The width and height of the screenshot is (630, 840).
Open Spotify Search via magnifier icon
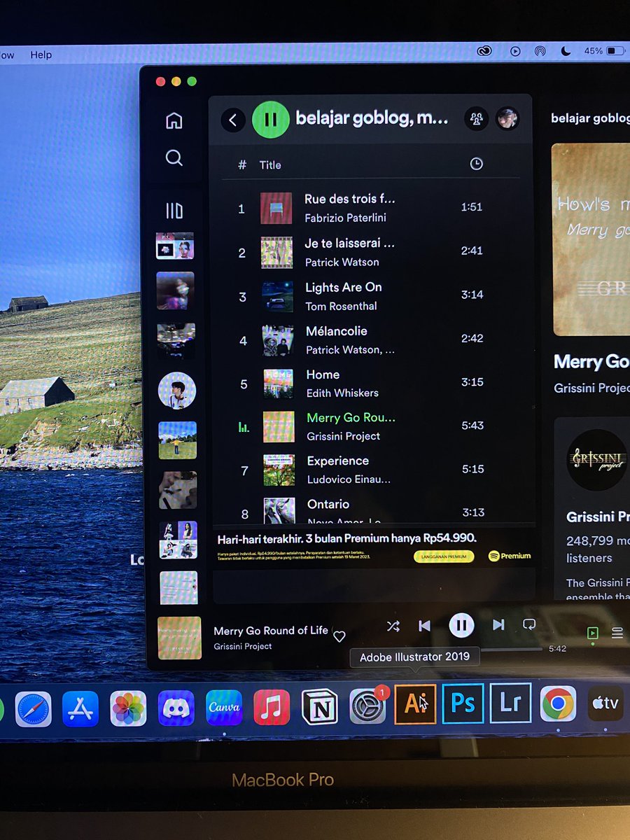tap(174, 157)
